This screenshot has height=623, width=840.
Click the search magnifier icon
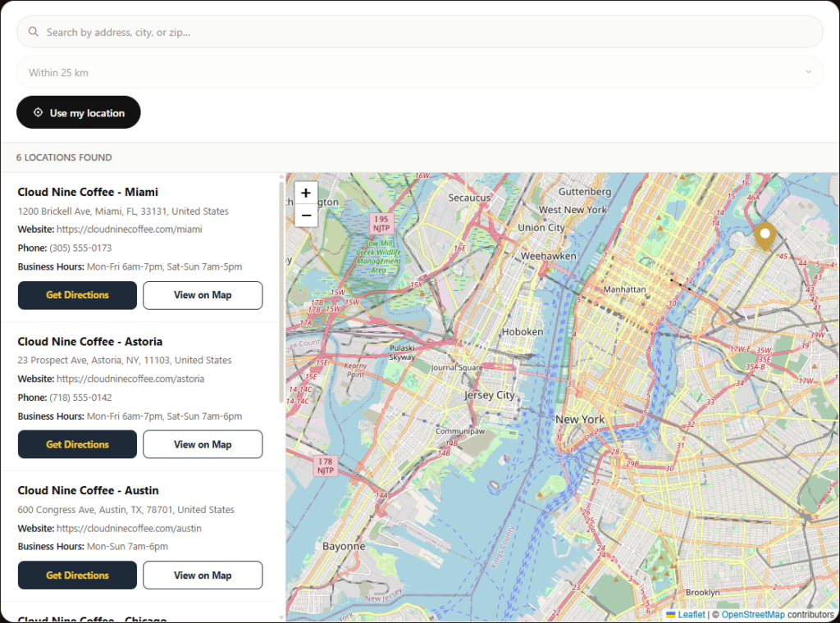click(33, 32)
